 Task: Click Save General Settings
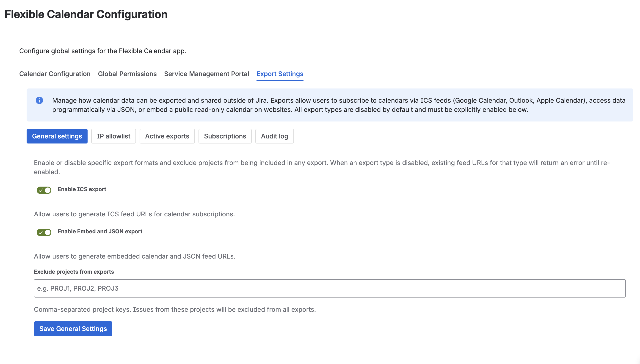point(73,328)
